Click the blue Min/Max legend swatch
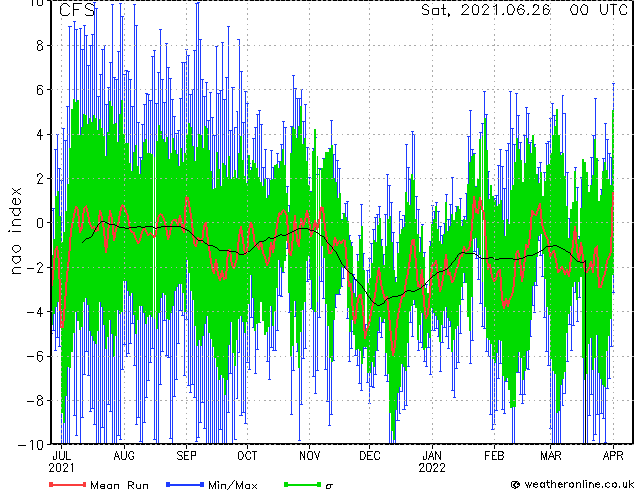Viewport: 634px width, 490px height. pos(185,484)
